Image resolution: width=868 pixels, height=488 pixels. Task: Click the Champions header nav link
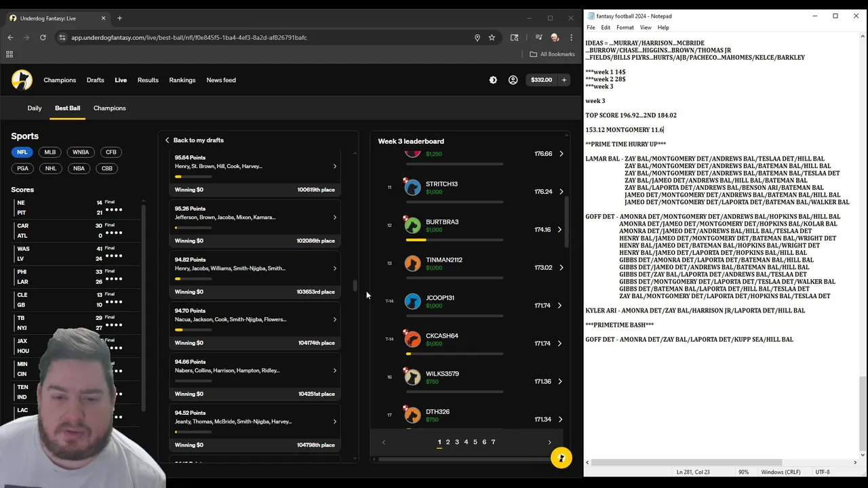(x=60, y=80)
